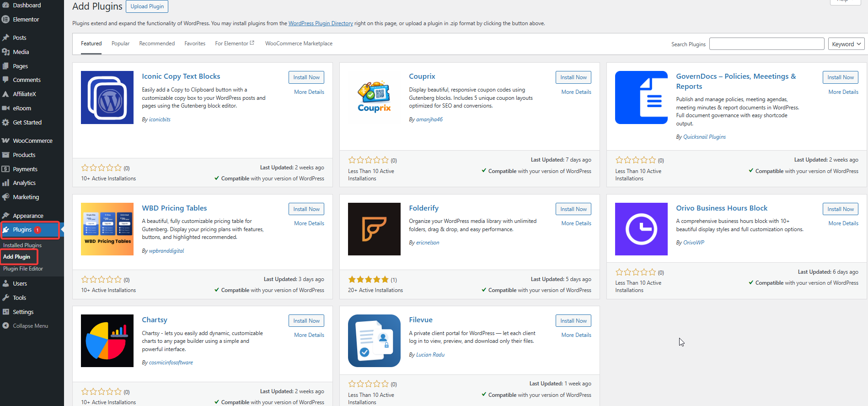The height and width of the screenshot is (406, 868).
Task: Switch to the Featured tab
Action: pyautogui.click(x=91, y=43)
